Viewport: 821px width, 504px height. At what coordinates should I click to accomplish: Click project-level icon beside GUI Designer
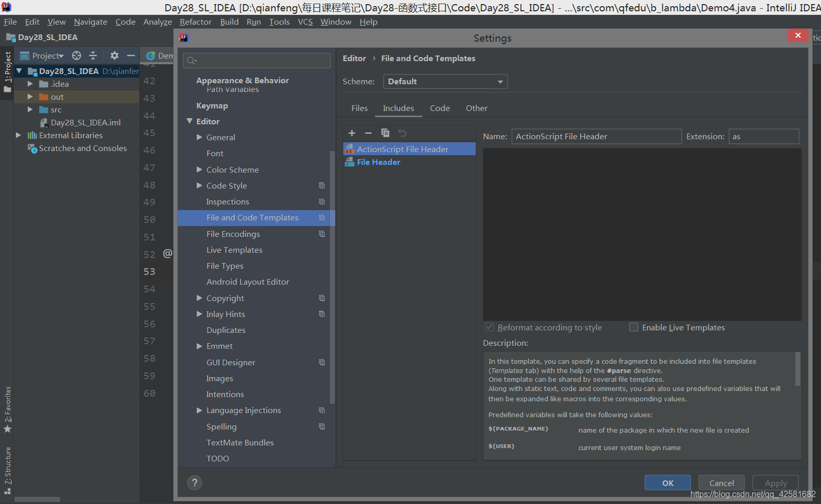pos(322,362)
